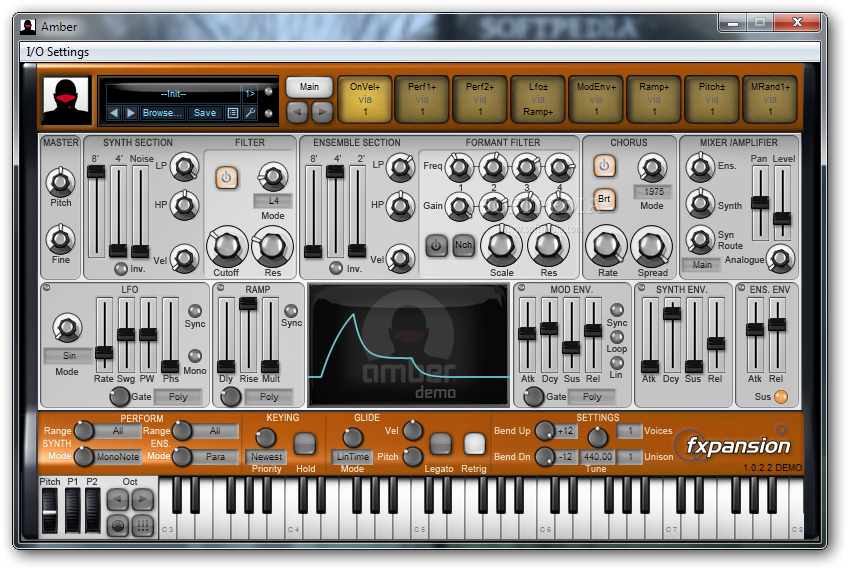Click the previous preset arrow in preset browser
The width and height of the screenshot is (848, 570).
114,113
